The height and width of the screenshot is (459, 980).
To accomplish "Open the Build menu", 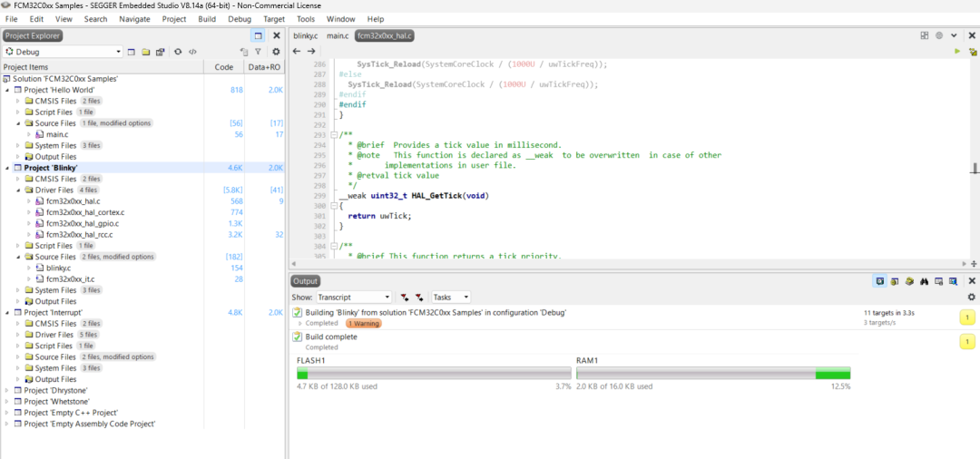I will click(207, 18).
